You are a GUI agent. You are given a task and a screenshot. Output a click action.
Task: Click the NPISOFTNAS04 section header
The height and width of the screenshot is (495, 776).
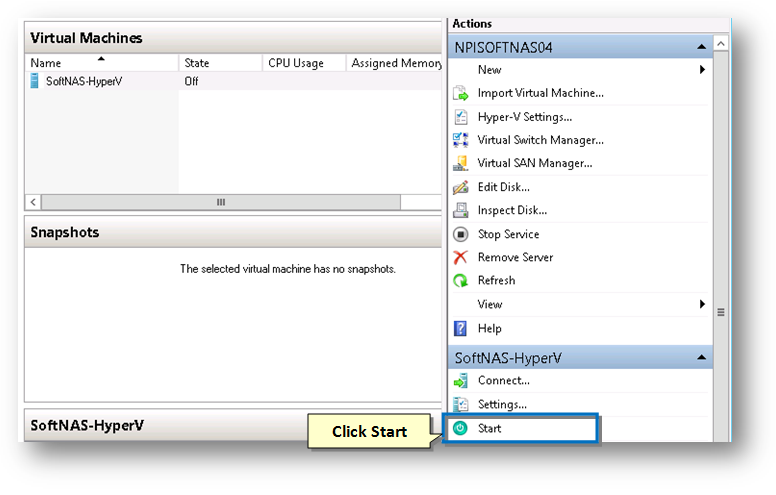581,47
